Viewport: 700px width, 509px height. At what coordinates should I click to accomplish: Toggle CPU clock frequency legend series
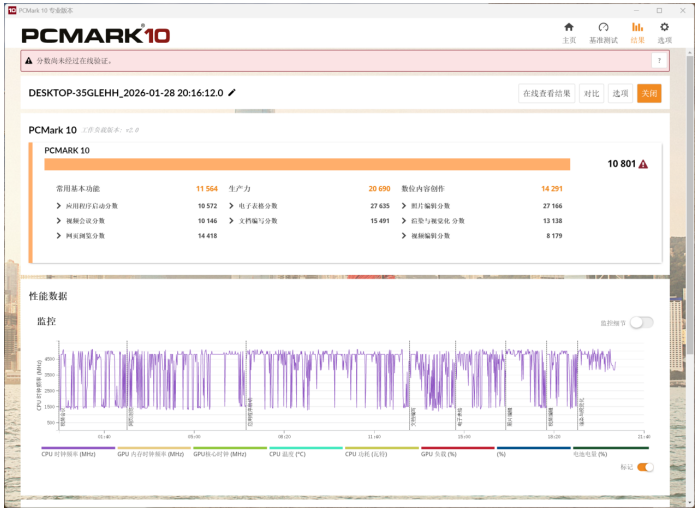pyautogui.click(x=78, y=451)
